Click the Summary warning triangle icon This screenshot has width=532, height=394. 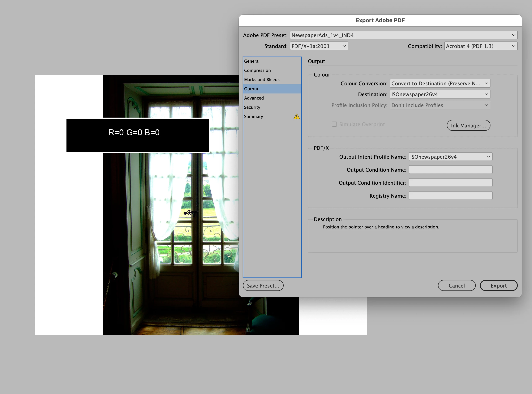tap(296, 117)
